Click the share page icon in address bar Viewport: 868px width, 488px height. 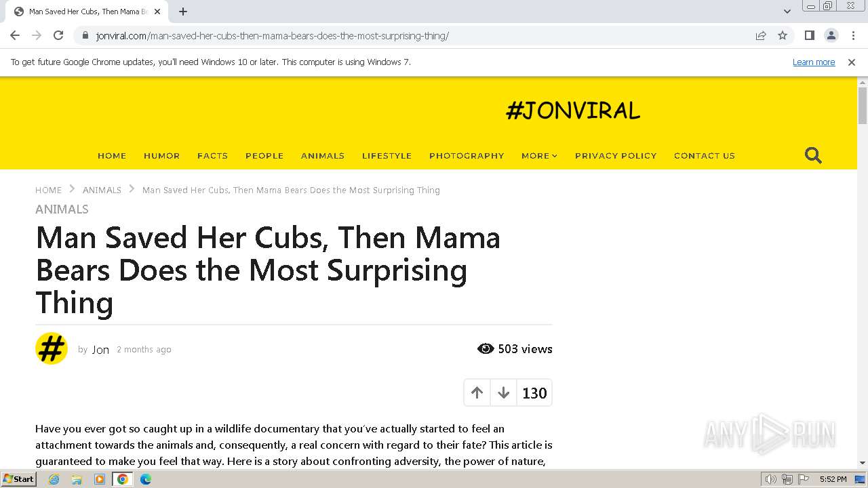(x=761, y=36)
